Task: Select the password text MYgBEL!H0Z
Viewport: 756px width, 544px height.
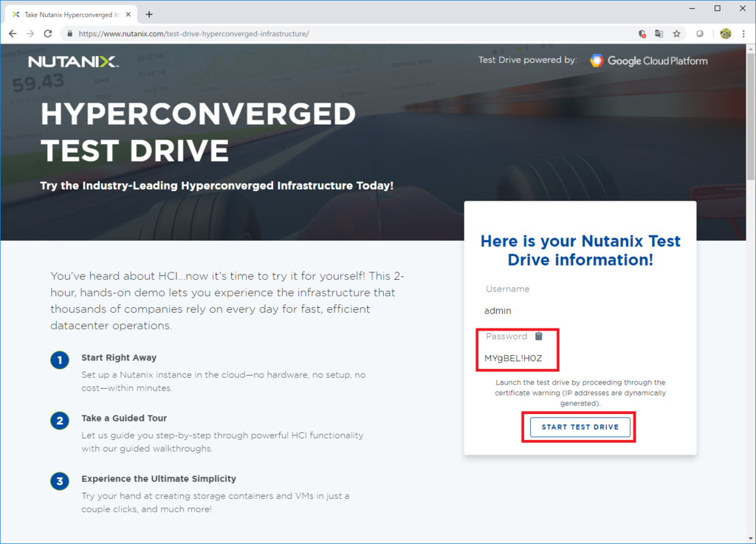Action: (x=513, y=358)
